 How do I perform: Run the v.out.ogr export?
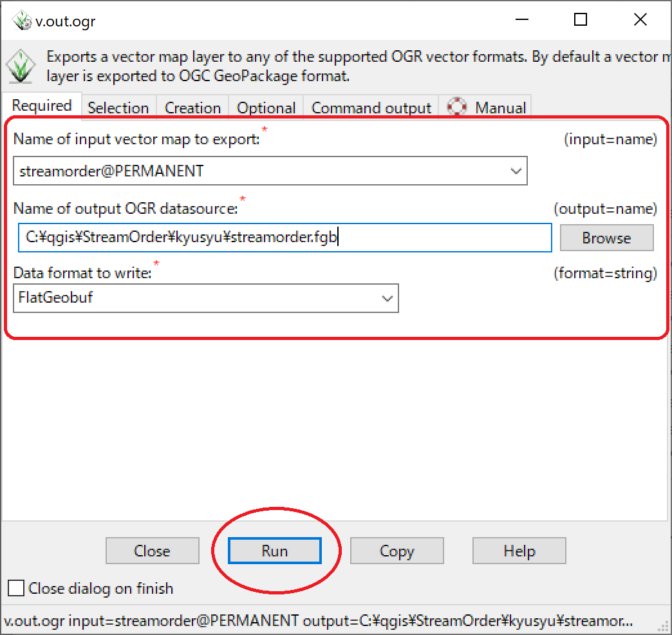[x=275, y=551]
